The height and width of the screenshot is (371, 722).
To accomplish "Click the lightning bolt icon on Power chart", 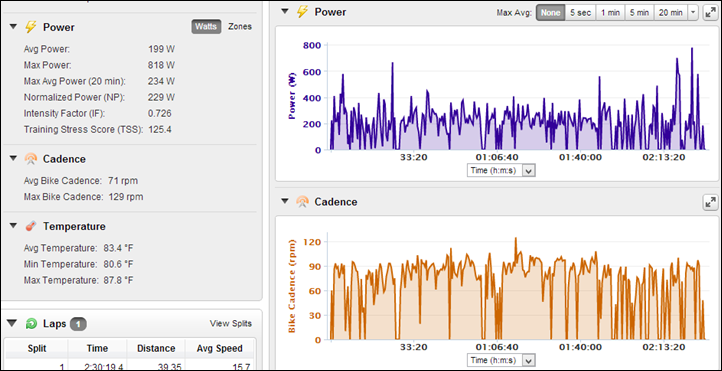I will pos(302,12).
